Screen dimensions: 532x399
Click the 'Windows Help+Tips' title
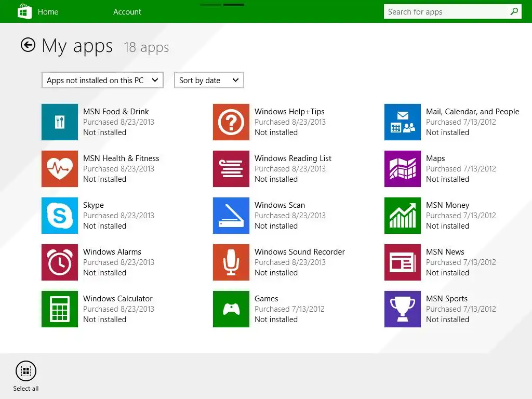point(289,112)
